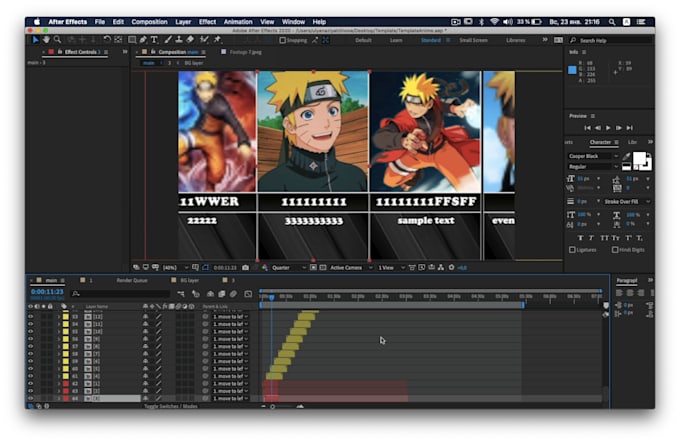This screenshot has width=680, height=442.
Task: Switch to the BG layer timeline tab
Action: [190, 280]
